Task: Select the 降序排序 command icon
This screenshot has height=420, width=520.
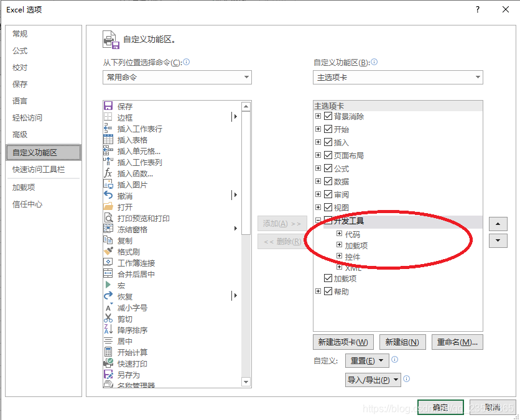Action: (108, 329)
